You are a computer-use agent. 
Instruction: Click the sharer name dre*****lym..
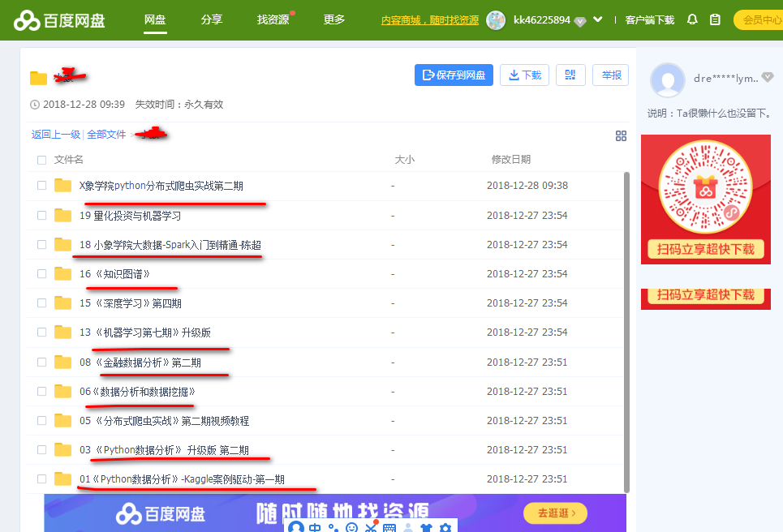coord(726,79)
